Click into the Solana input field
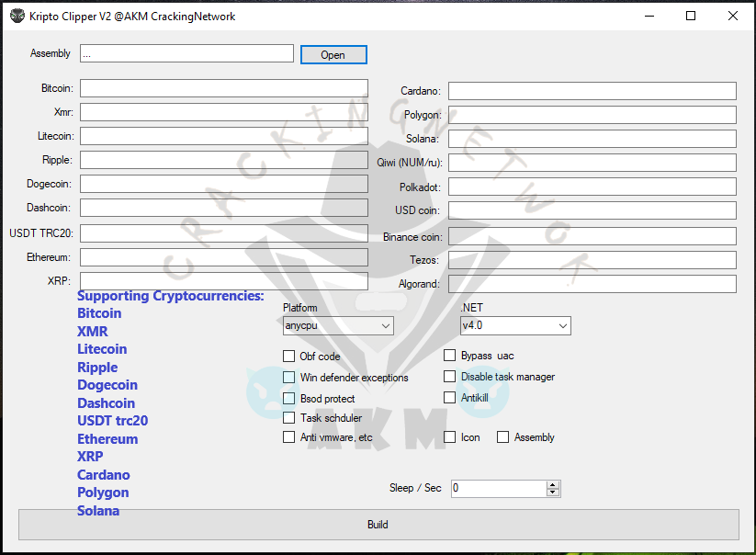 592,139
